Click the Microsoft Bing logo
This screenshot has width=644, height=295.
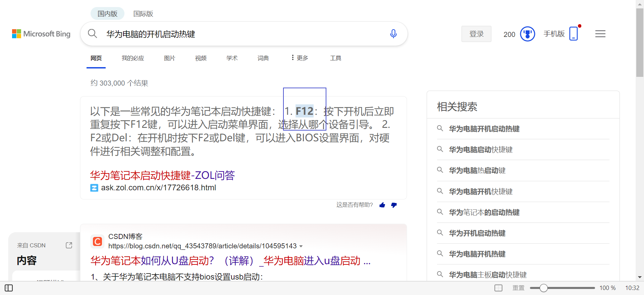coord(41,34)
